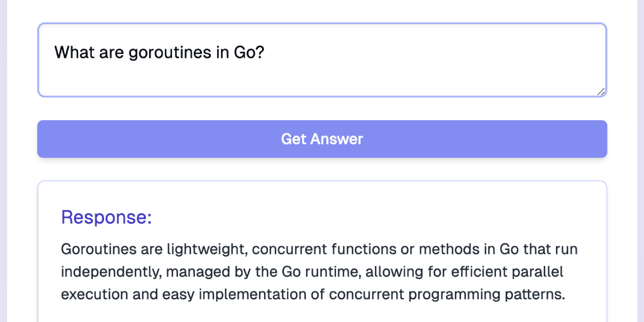Click the word 'What' in the question
644x322 pixels.
tap(75, 53)
